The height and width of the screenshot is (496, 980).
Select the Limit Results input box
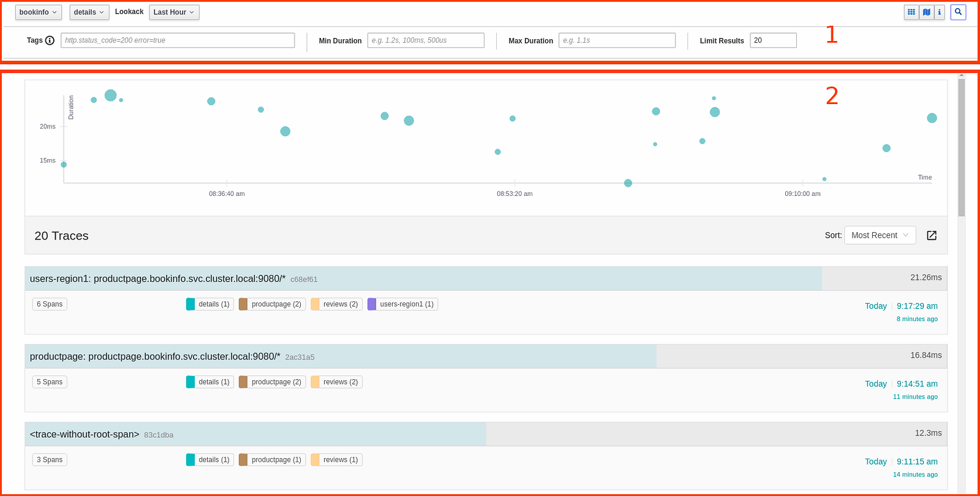click(x=773, y=40)
